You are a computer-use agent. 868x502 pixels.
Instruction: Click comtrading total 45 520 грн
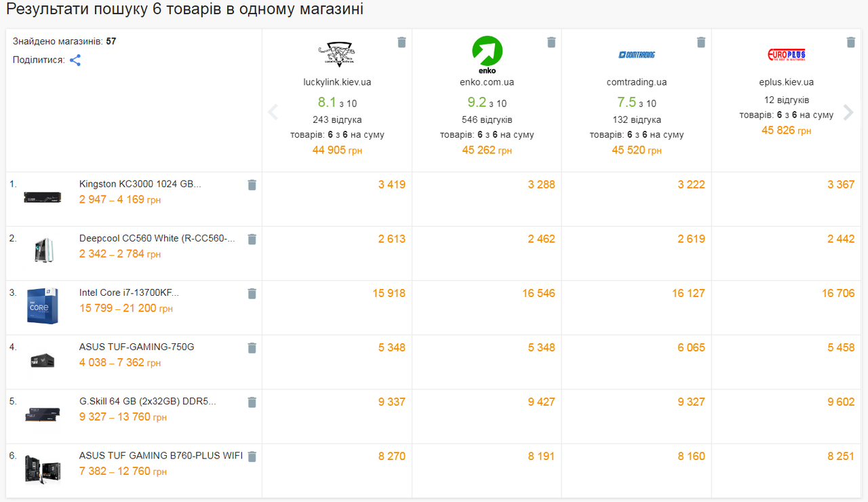point(637,150)
